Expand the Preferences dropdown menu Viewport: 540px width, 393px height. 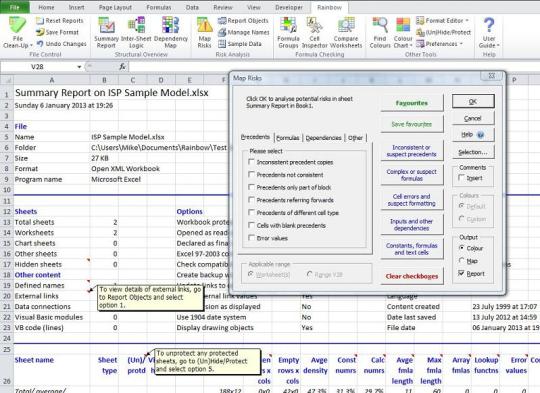pos(439,44)
